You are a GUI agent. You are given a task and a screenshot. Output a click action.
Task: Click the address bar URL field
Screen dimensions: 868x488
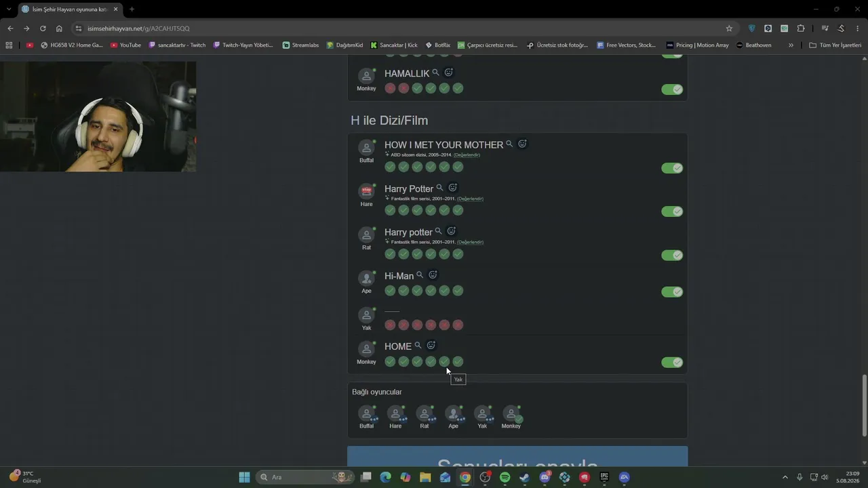click(x=400, y=28)
